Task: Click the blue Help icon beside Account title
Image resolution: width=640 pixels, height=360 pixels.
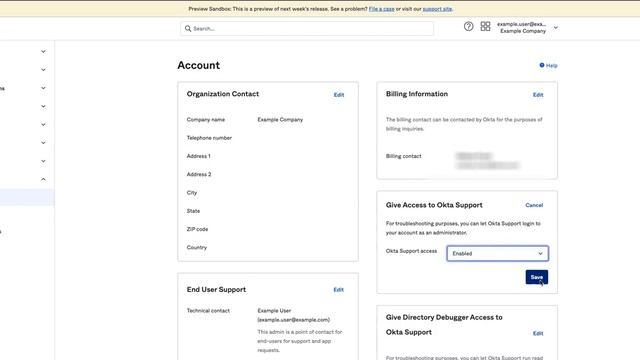Action: point(542,65)
